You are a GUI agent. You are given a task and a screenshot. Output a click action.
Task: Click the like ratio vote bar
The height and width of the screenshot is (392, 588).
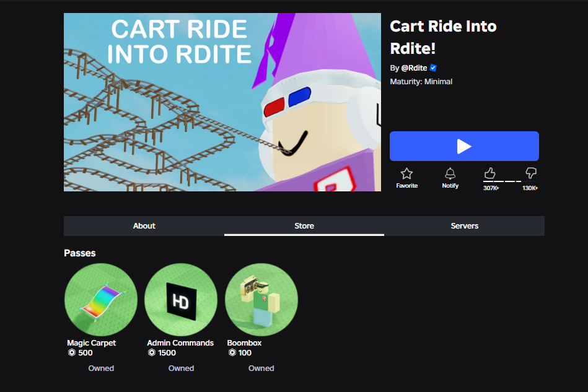pyautogui.click(x=511, y=181)
